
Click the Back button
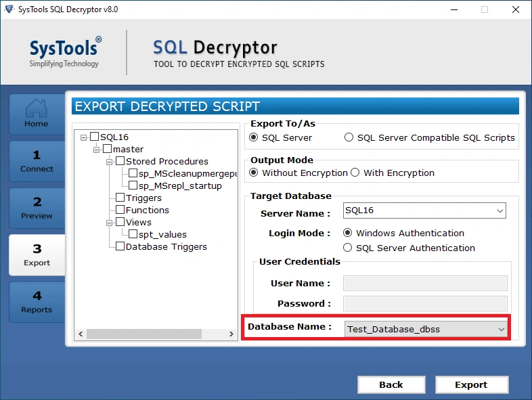point(391,384)
